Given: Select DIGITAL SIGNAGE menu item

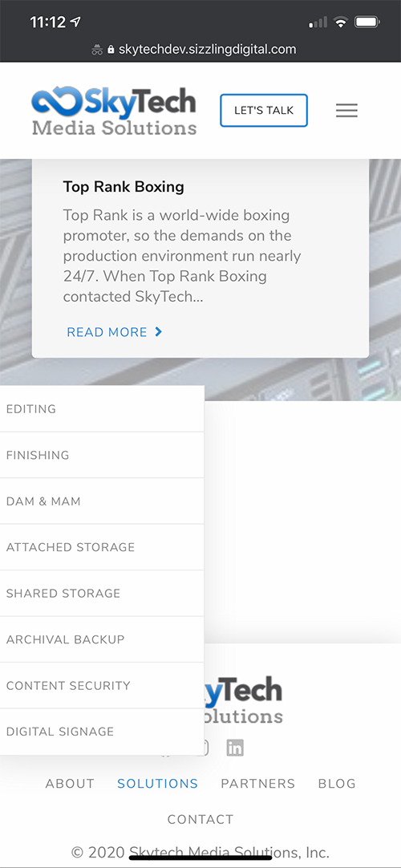Looking at the screenshot, I should pyautogui.click(x=102, y=732).
